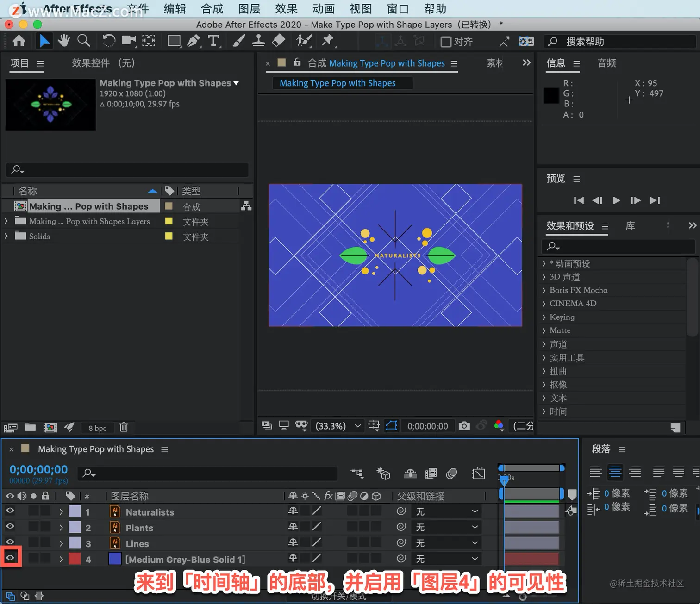This screenshot has height=604, width=700.
Task: Select the Eraser tool
Action: tap(278, 41)
